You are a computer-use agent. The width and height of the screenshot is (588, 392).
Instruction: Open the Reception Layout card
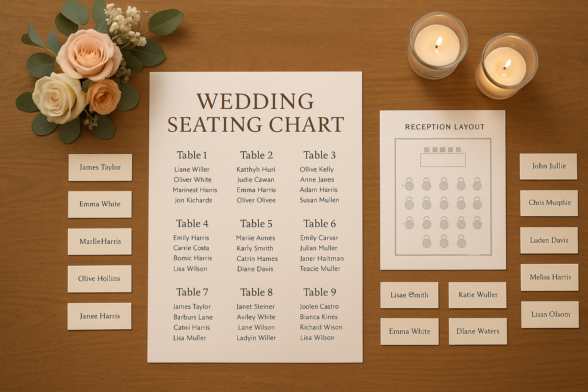tap(445, 126)
